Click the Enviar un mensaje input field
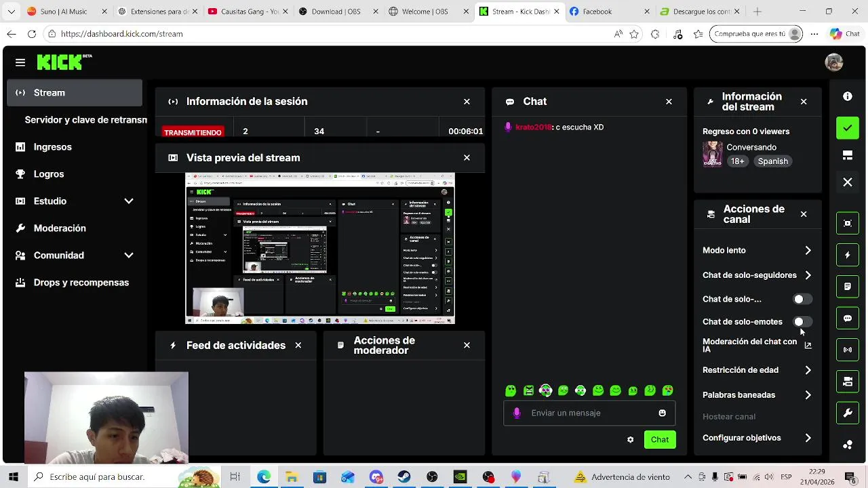 [x=588, y=413]
